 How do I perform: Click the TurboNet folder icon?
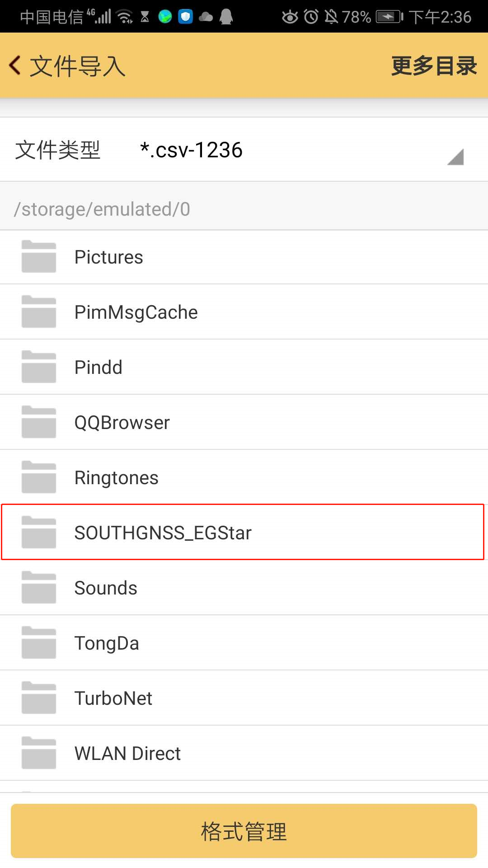tap(39, 698)
